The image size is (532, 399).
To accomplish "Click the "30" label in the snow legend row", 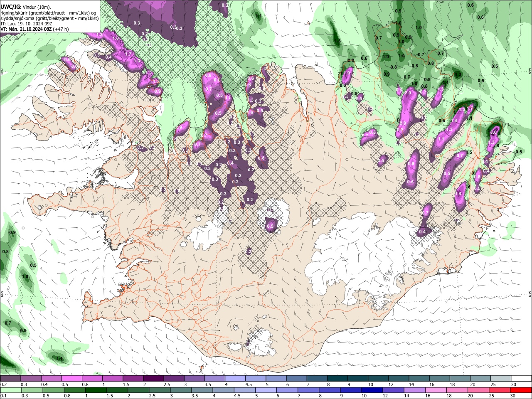I will tap(514, 385).
